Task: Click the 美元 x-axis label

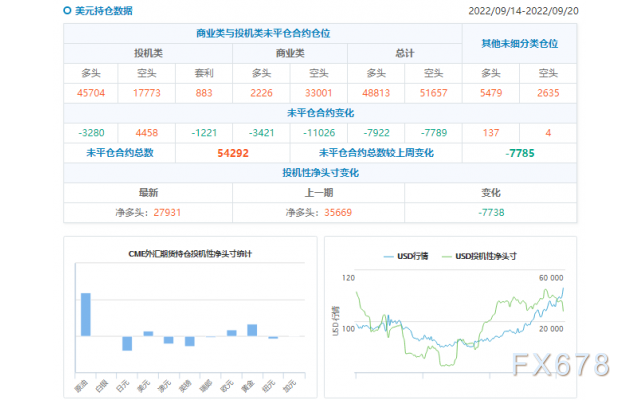Action: [x=143, y=386]
